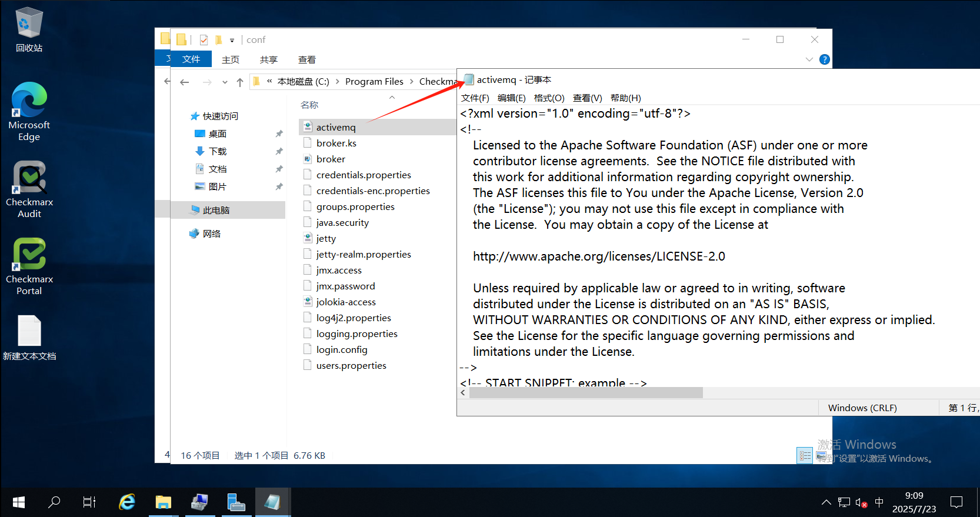Open the 查看 ribbon tab in Explorer

[307, 60]
